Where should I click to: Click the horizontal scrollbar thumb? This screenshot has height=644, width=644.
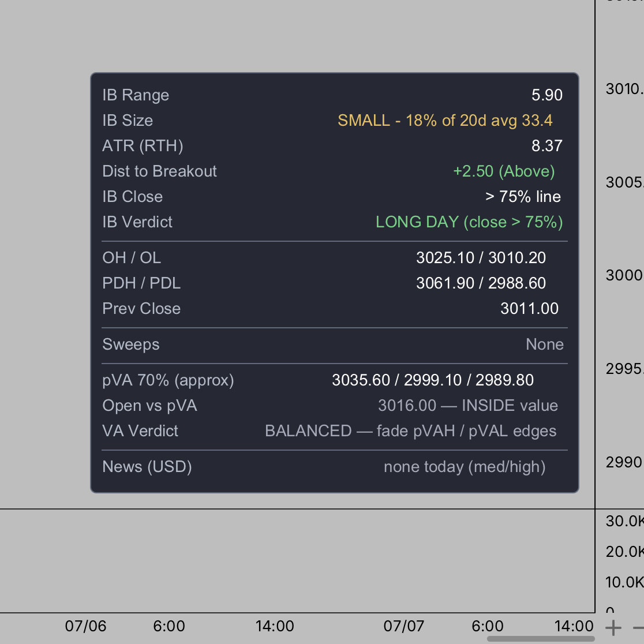coord(541,639)
